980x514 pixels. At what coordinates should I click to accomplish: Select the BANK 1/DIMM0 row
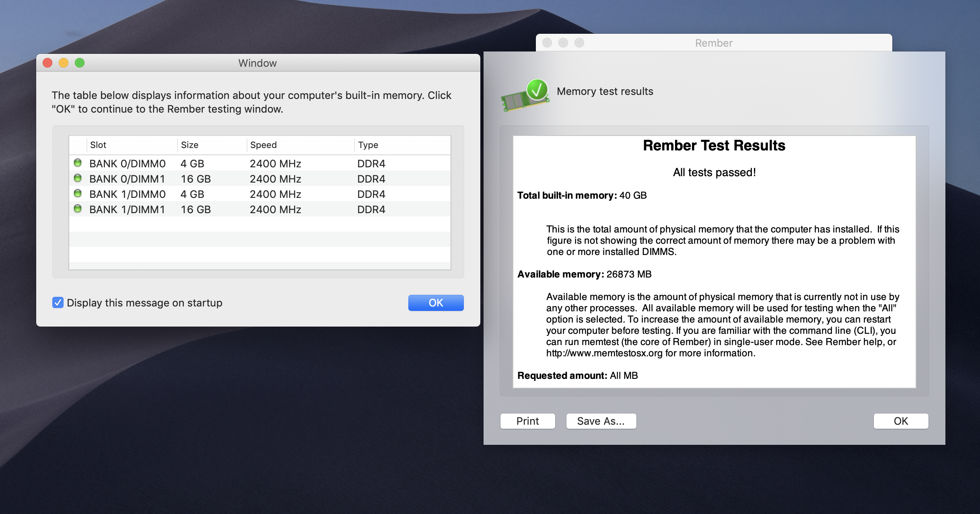point(260,194)
